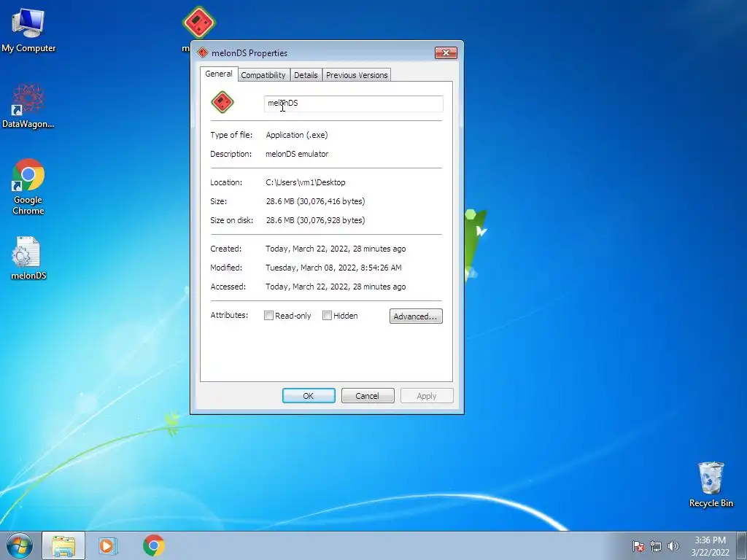Open Windows Explorer from the taskbar
747x560 pixels.
[x=63, y=545]
